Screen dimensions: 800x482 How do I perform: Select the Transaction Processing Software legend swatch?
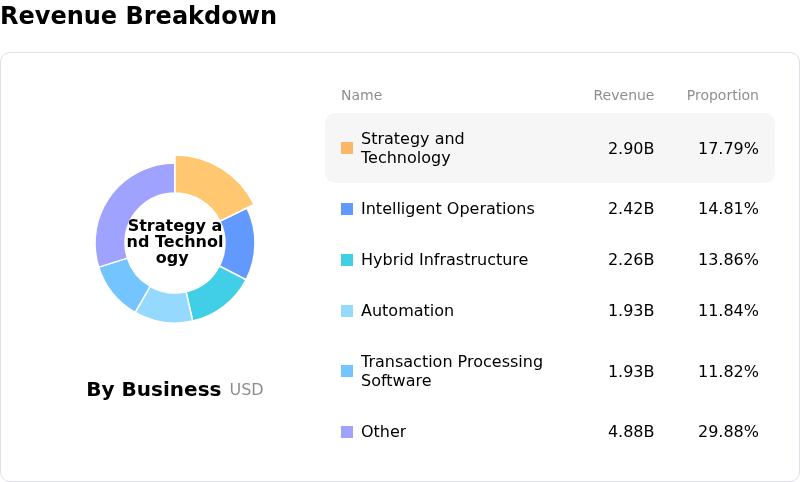tap(347, 371)
